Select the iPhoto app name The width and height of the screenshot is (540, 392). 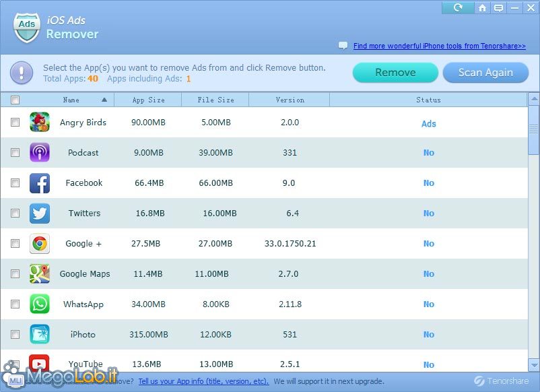pyautogui.click(x=83, y=335)
